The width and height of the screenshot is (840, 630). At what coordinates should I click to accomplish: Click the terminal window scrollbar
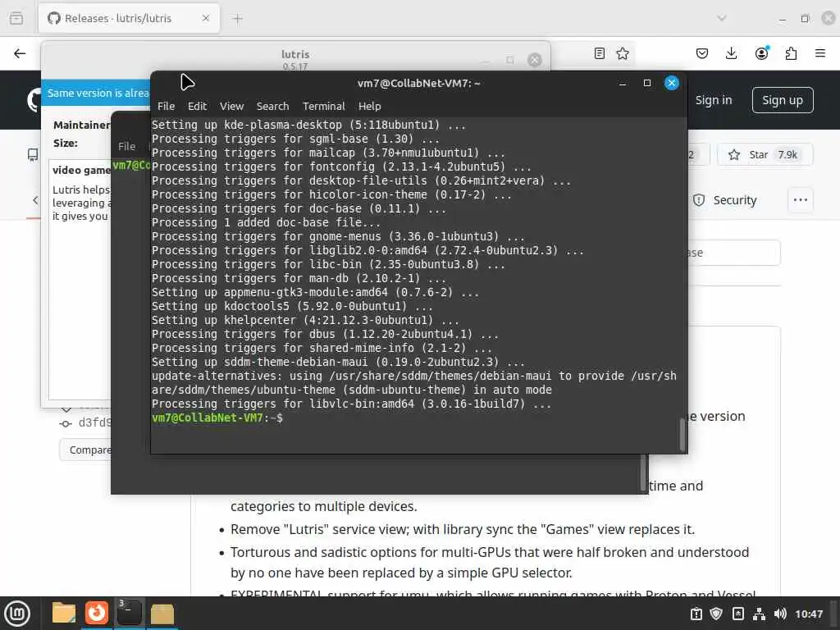[682, 435]
